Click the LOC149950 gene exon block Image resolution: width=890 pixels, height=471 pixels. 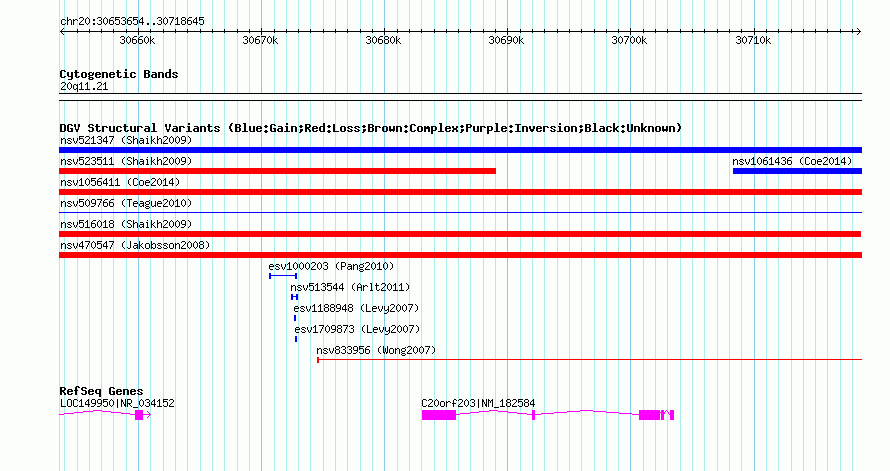click(139, 415)
